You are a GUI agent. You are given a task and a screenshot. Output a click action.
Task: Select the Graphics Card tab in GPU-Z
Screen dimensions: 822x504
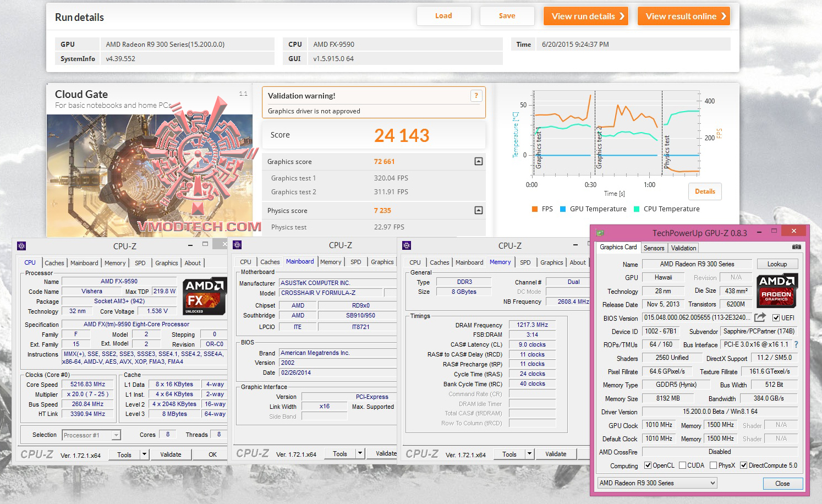pos(618,248)
